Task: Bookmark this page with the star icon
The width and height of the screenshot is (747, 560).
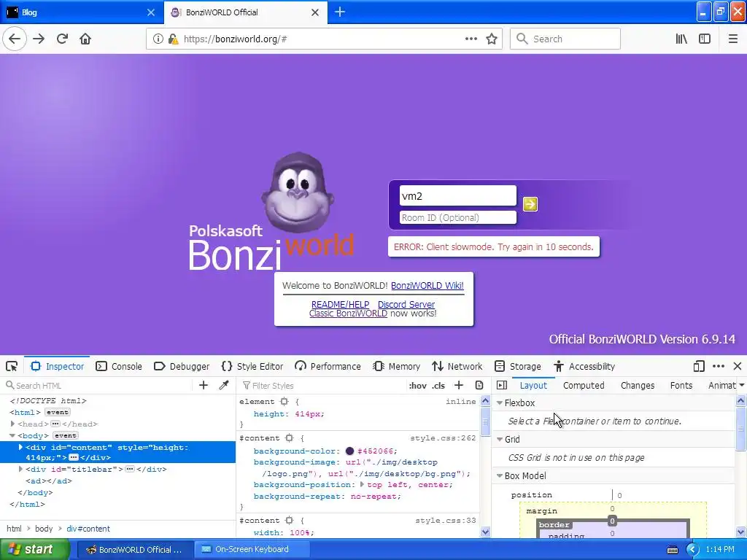Action: tap(492, 39)
